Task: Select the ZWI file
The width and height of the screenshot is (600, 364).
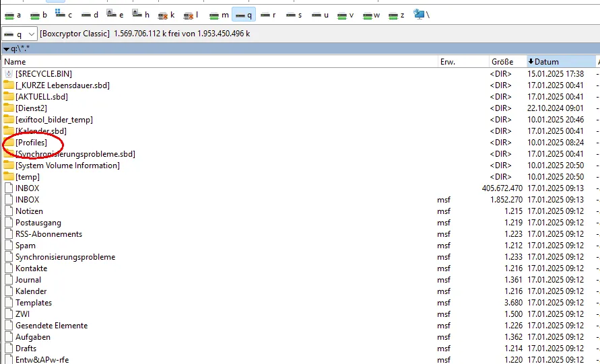Action: [x=23, y=314]
